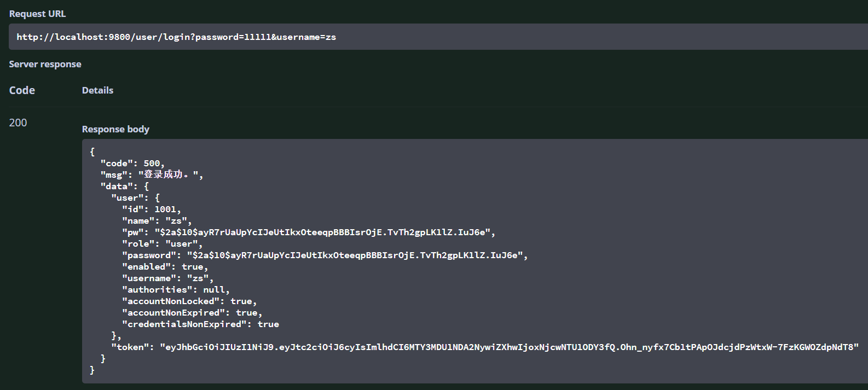Screen dimensions: 868x390
Task: Click the "Code" column header
Action: [22, 90]
